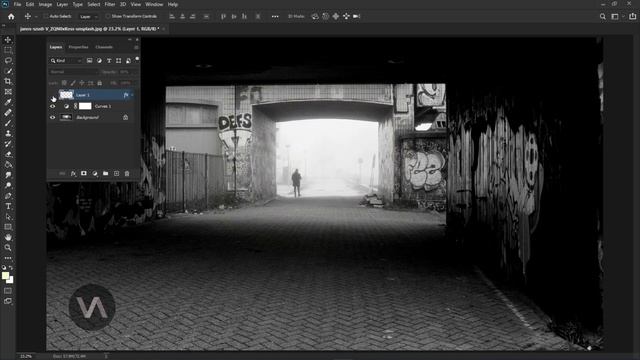Toggle lock transparent pixels

click(64, 83)
